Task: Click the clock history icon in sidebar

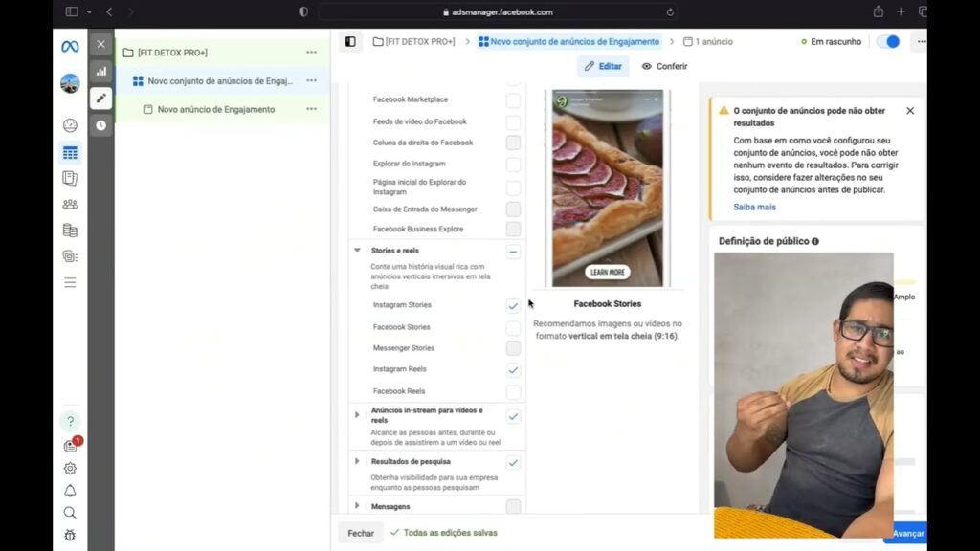Action: pos(100,125)
